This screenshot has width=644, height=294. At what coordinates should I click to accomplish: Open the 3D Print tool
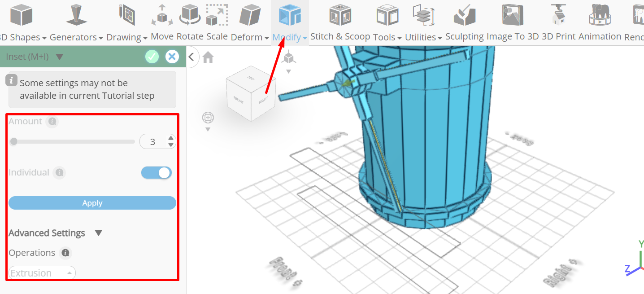[558, 22]
